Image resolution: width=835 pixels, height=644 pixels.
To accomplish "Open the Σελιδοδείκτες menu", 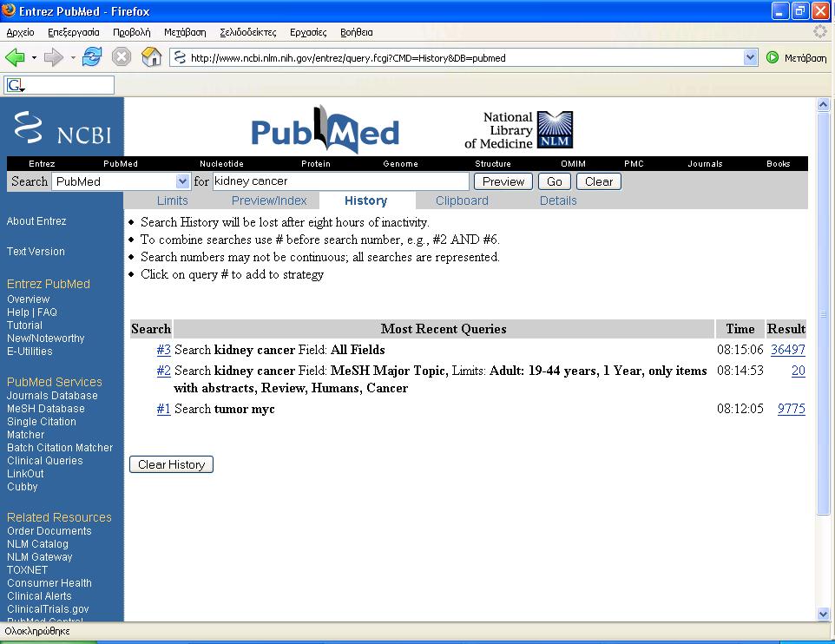I will (247, 32).
